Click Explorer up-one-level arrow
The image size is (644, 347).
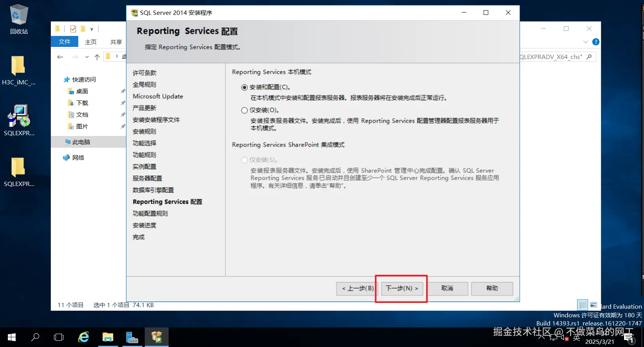(97, 57)
